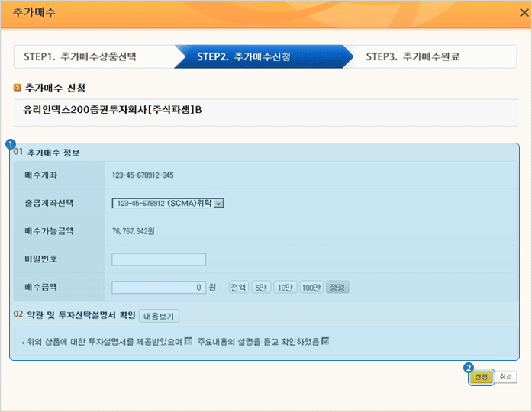Open 내용보기 to view terms

pyautogui.click(x=159, y=316)
